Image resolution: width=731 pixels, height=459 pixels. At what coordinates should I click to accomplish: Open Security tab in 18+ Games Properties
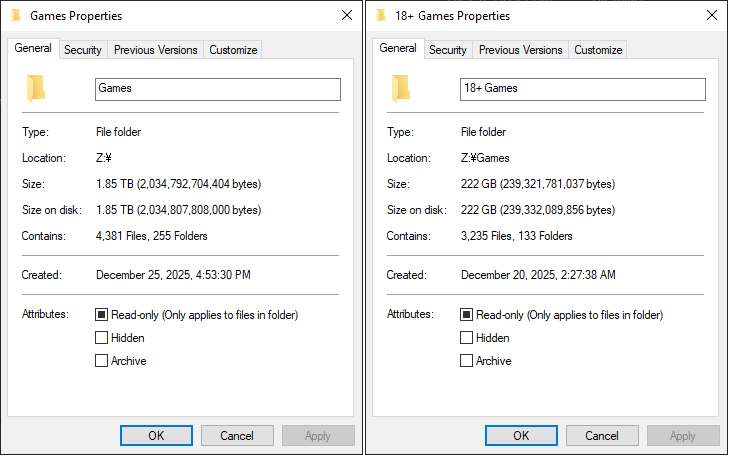pyautogui.click(x=448, y=50)
